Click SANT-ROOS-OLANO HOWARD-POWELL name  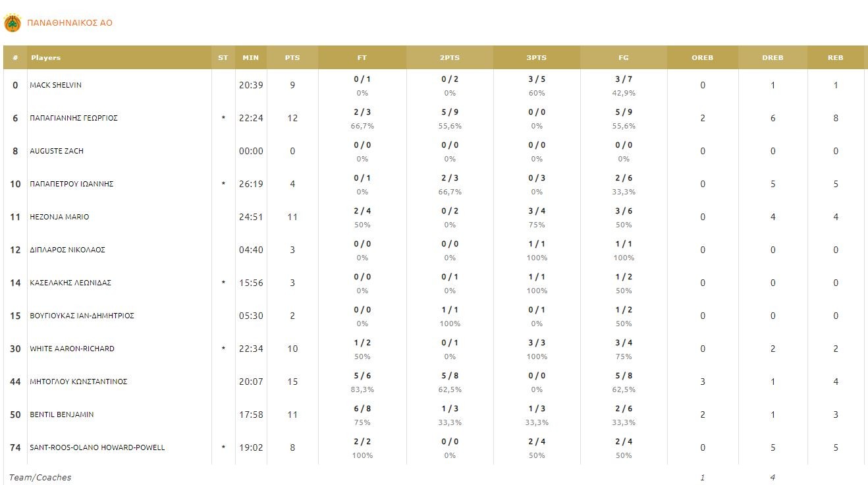pos(97,447)
